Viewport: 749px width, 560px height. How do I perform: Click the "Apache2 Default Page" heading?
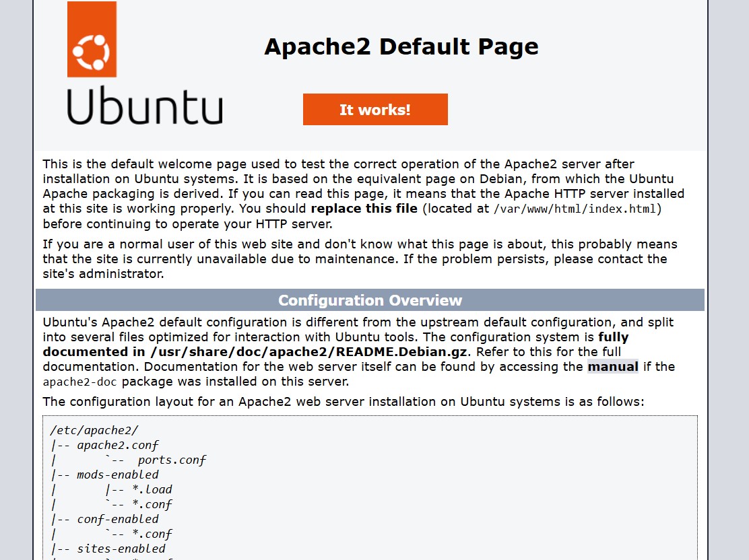click(x=401, y=46)
